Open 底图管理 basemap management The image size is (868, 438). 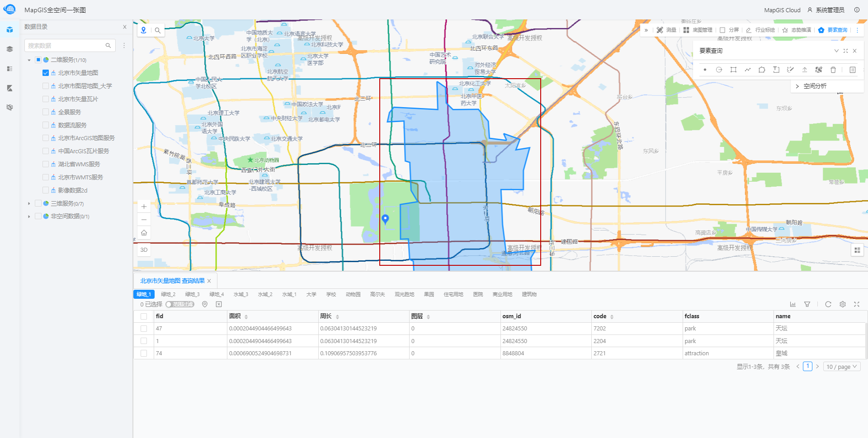[x=698, y=30]
